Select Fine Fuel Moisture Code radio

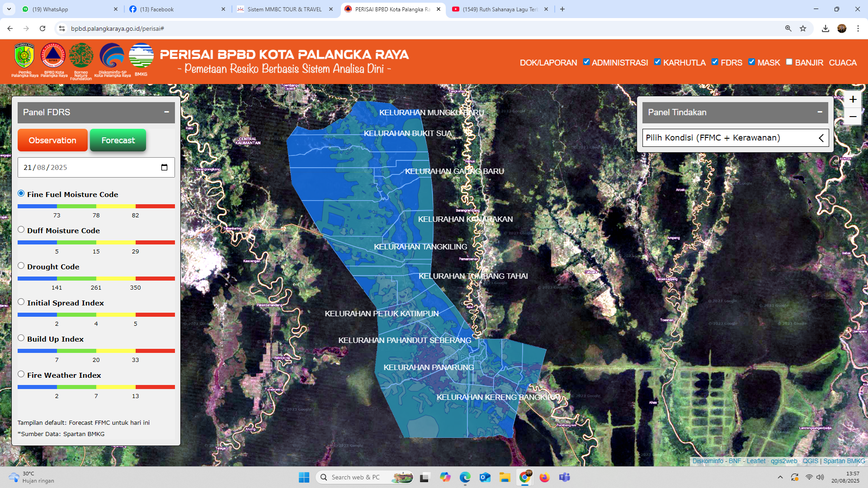click(x=21, y=193)
